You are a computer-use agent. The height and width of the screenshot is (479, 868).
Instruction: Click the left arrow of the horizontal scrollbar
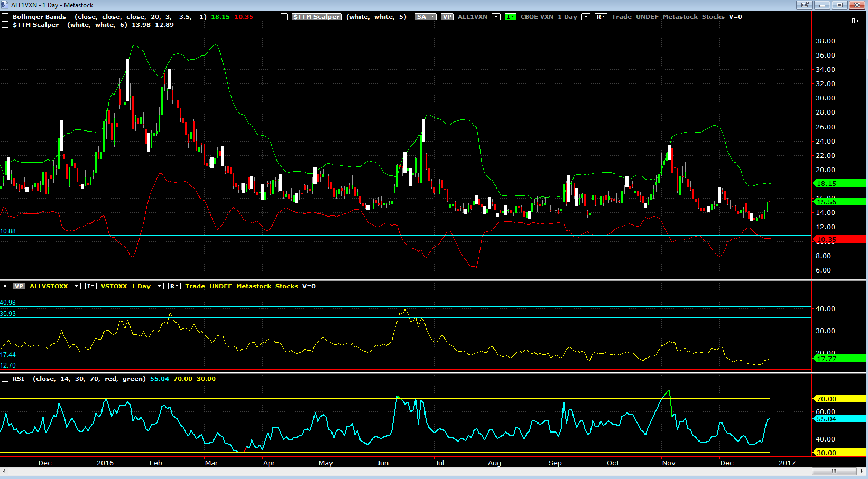tap(4, 471)
